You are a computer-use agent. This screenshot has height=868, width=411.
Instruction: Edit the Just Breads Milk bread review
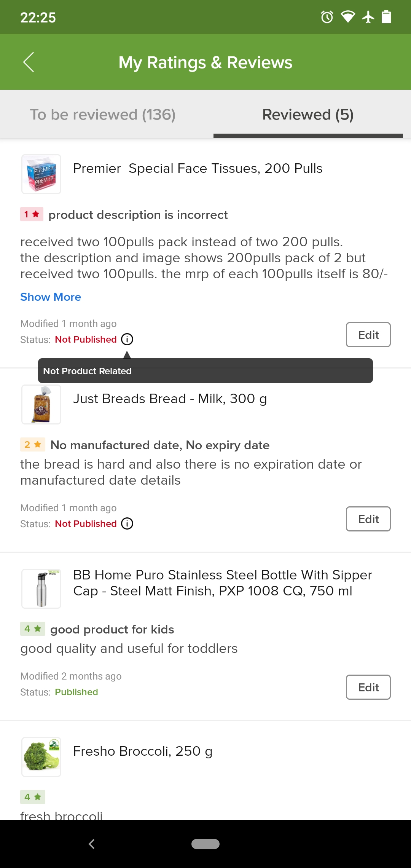[x=368, y=519]
